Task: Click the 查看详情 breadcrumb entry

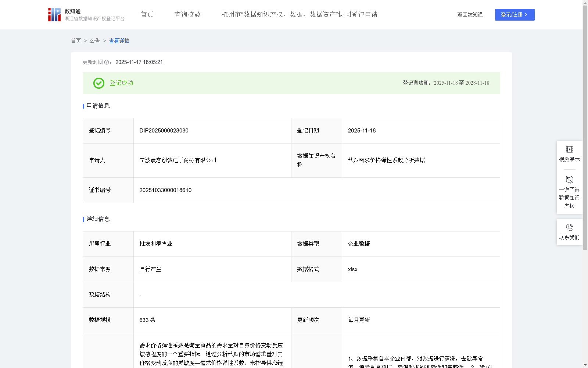Action: click(x=119, y=41)
